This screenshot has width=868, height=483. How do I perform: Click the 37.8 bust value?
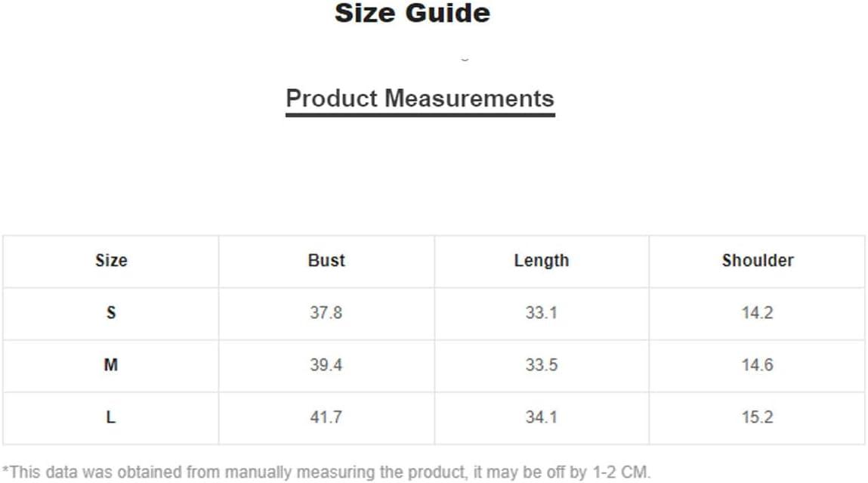326,313
